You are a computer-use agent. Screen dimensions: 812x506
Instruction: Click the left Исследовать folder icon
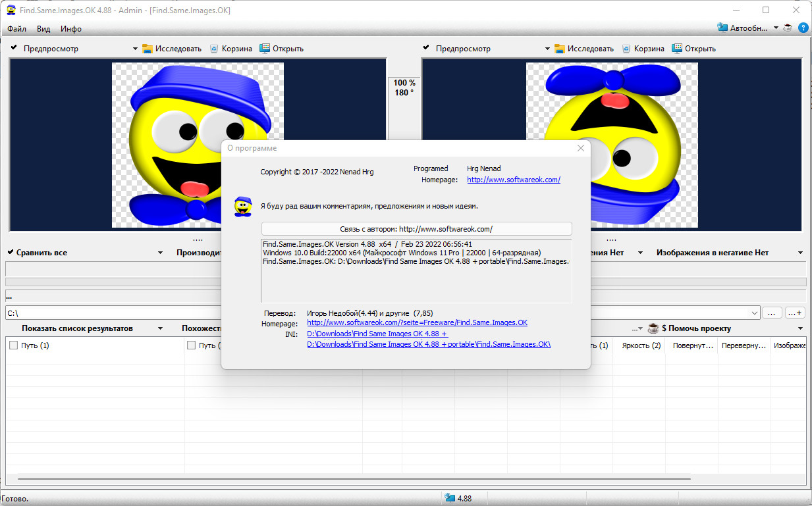[x=148, y=49]
